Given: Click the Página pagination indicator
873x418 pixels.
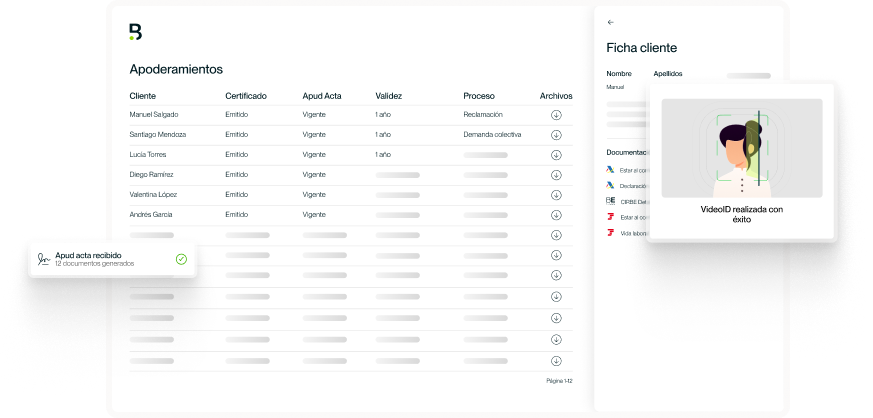Looking at the screenshot, I should point(559,381).
